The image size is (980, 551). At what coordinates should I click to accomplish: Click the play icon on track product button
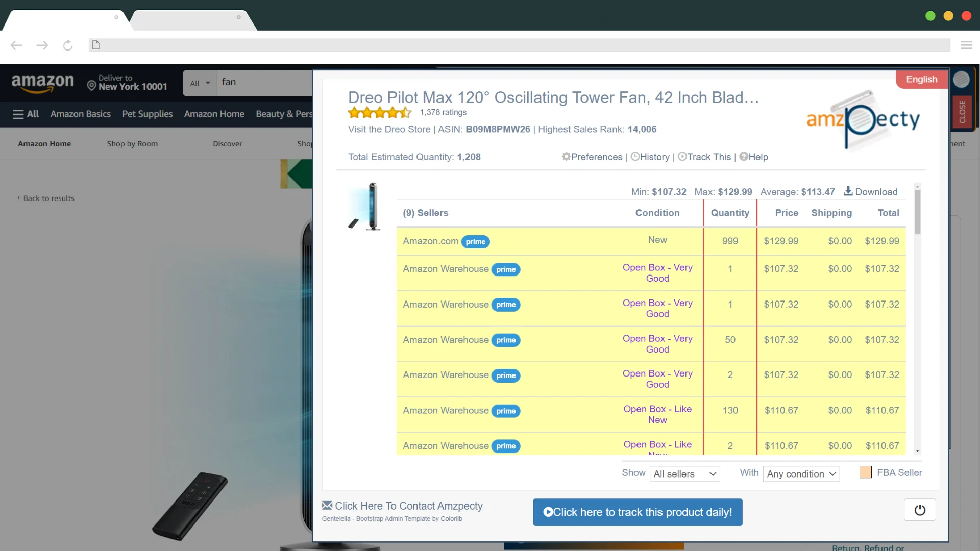547,512
